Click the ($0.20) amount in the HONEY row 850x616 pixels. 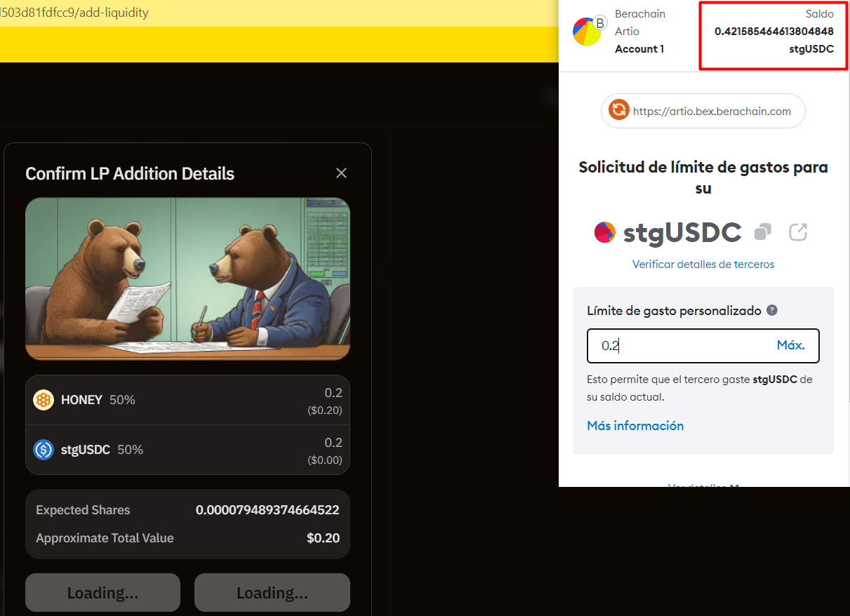click(x=325, y=410)
